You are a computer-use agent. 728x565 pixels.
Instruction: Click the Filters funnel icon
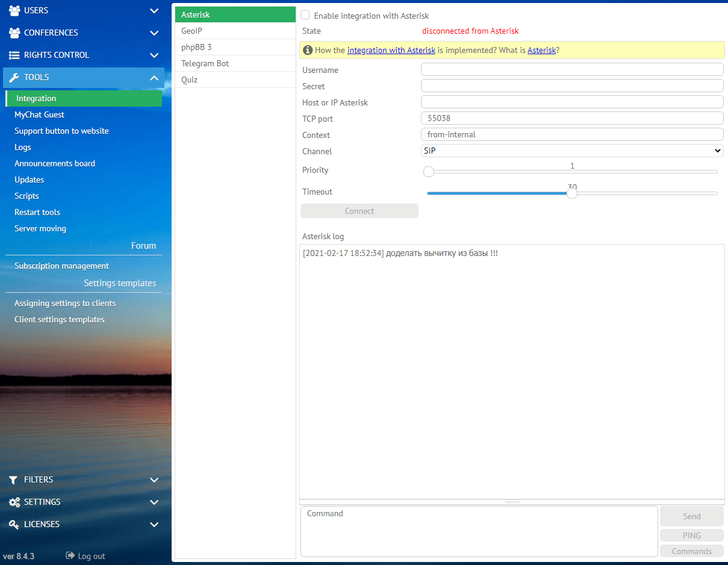(x=14, y=480)
